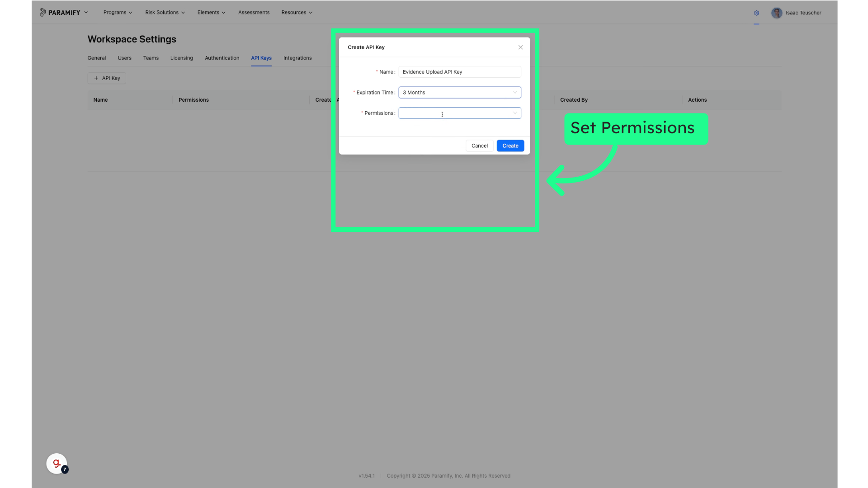Switch to the Users tab

(124, 58)
